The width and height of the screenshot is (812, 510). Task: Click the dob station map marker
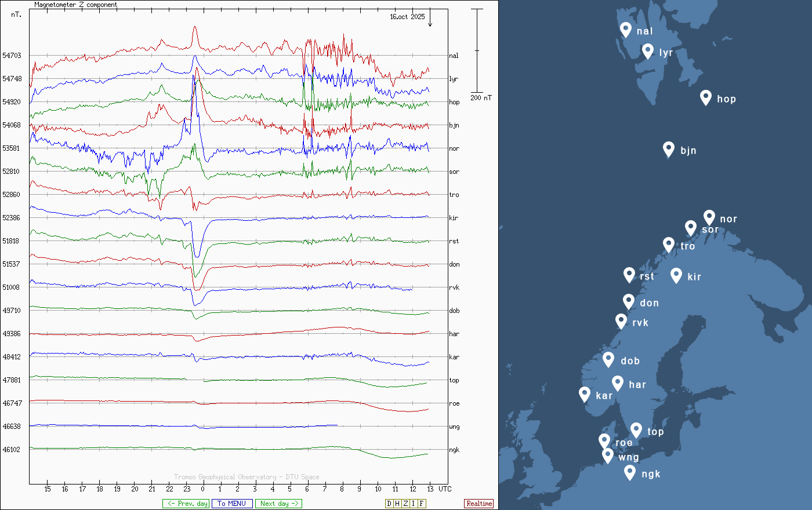[608, 359]
